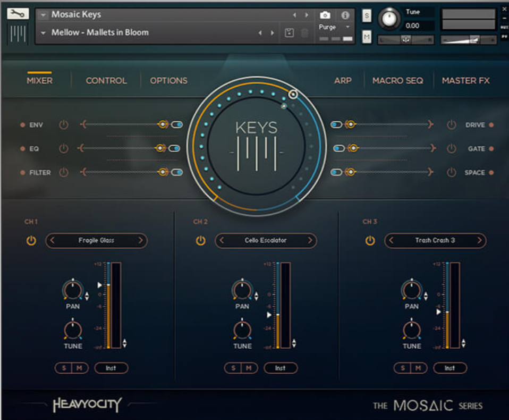This screenshot has width=509, height=420.
Task: Go to previous instrument arrow
Action: coord(294,15)
